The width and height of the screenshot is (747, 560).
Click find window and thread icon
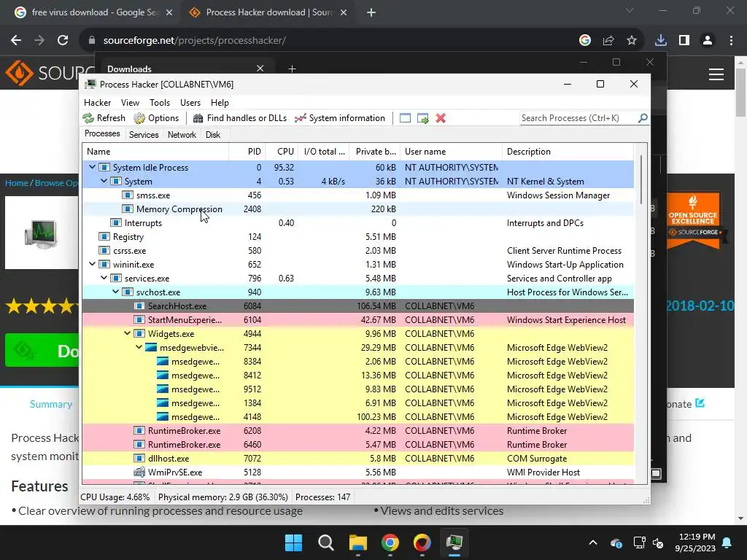[422, 118]
